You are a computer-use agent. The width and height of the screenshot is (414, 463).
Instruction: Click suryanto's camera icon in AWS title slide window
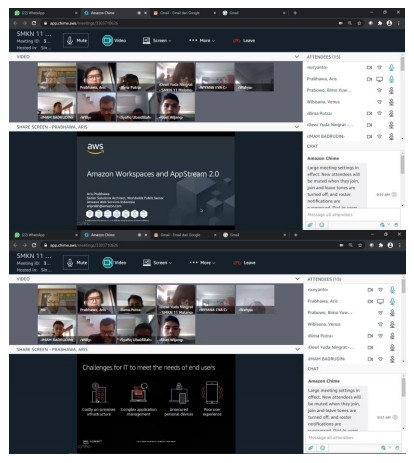[x=369, y=68]
